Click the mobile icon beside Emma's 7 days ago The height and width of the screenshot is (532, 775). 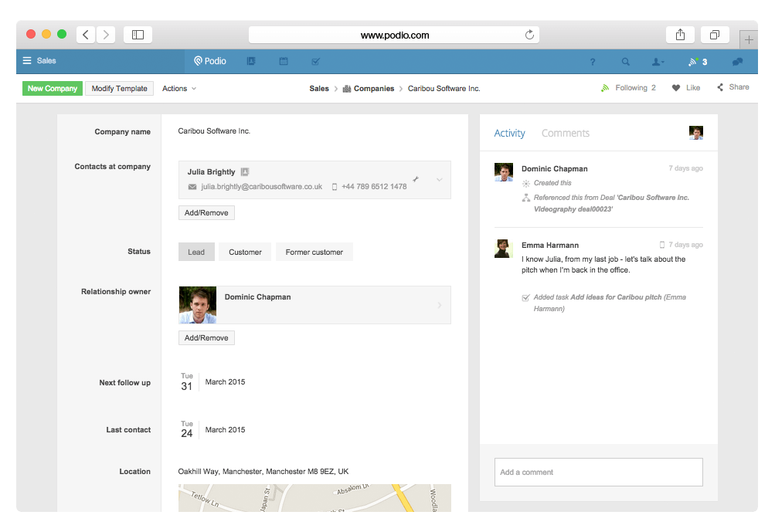[662, 245]
